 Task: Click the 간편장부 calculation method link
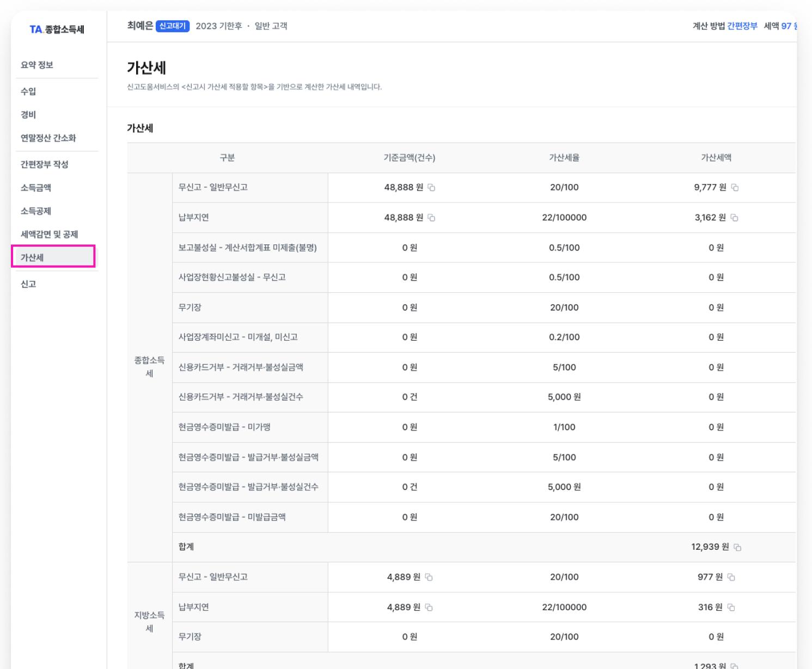click(x=742, y=26)
